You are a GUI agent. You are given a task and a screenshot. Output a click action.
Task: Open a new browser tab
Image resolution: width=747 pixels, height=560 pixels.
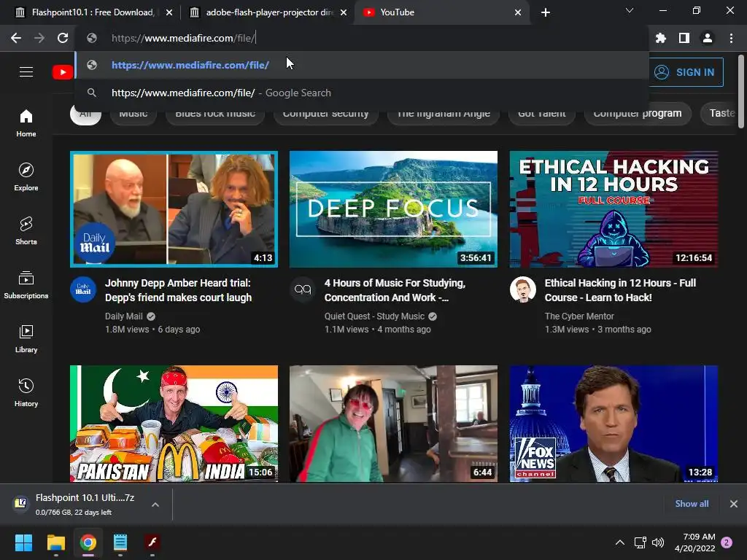click(x=546, y=12)
